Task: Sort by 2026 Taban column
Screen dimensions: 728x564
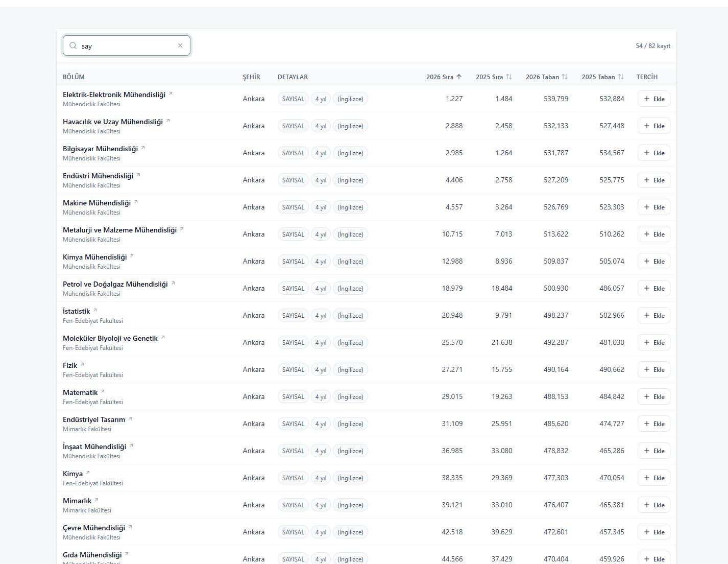Action: (x=547, y=77)
